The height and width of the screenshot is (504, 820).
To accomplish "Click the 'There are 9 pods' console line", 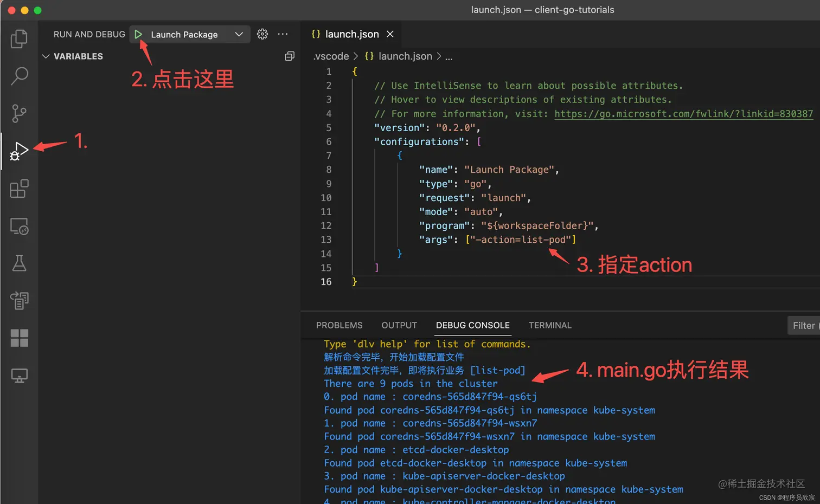I will click(x=411, y=384).
